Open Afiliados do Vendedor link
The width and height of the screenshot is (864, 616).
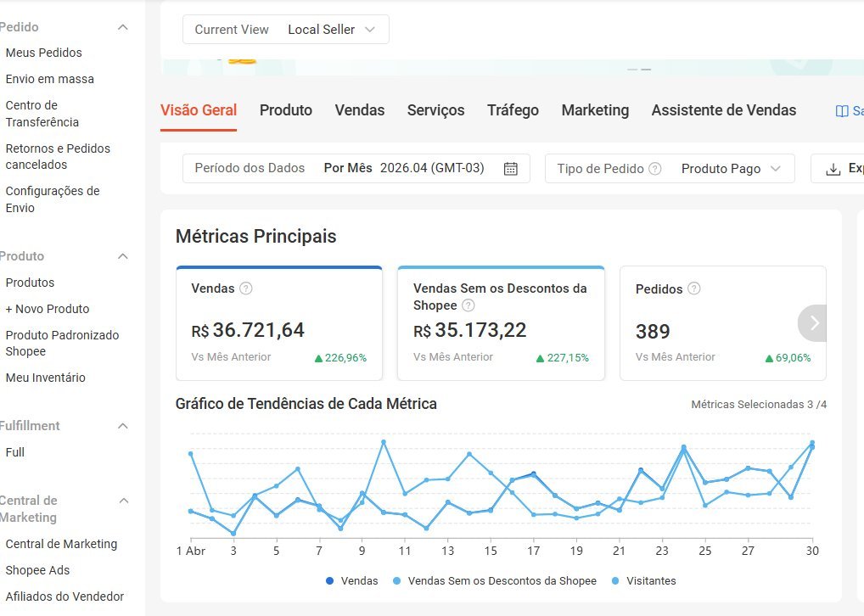[65, 596]
